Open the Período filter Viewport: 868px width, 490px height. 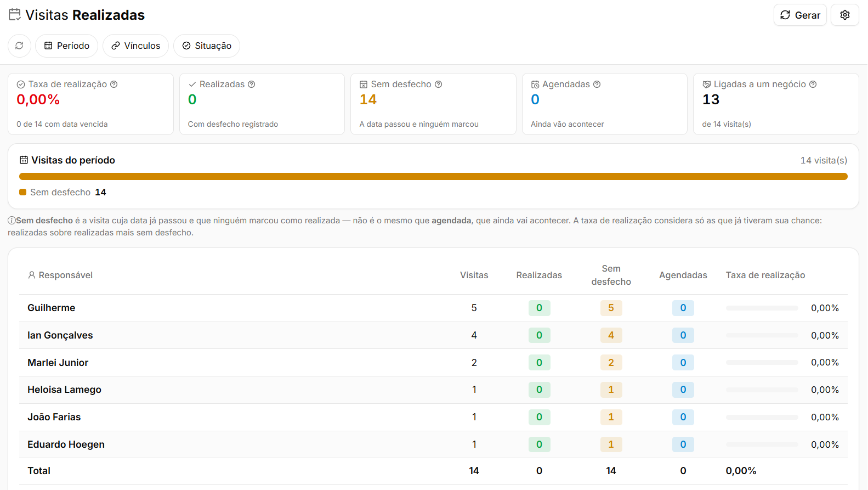(66, 46)
